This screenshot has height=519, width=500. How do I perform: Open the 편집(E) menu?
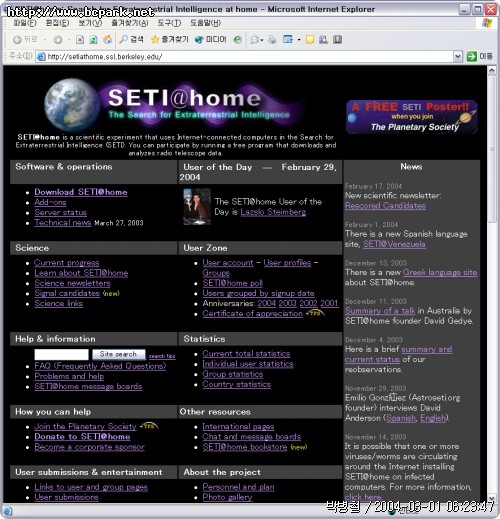(57, 23)
